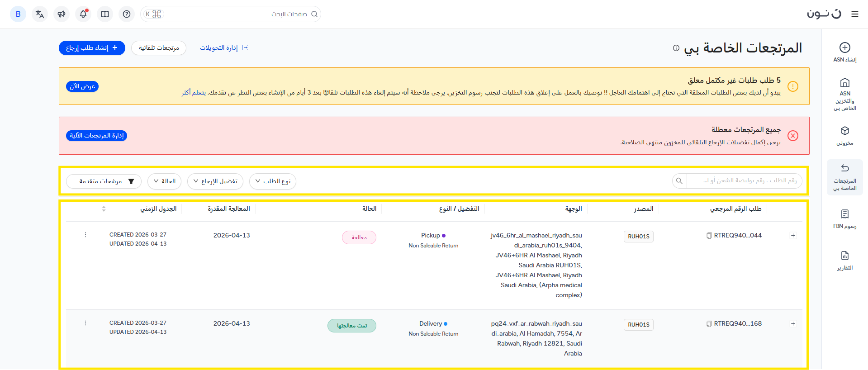Open the نوع الطلب dropdown filter

pos(273,181)
